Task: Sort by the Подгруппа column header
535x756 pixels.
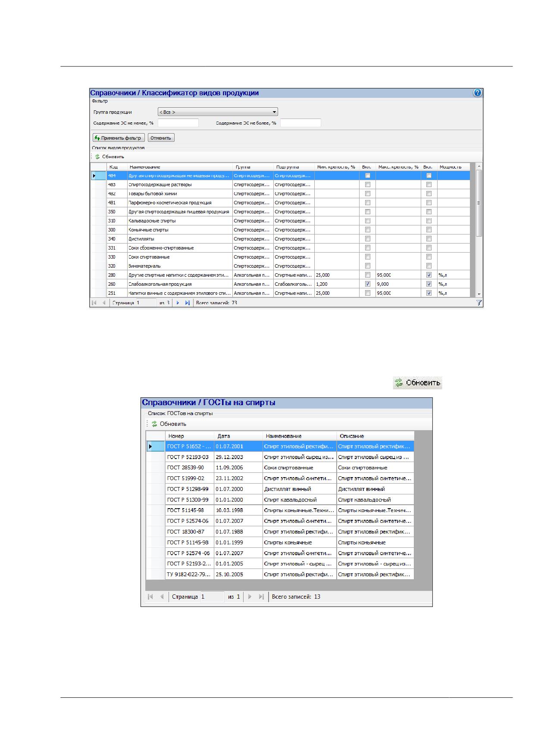Action: point(294,167)
